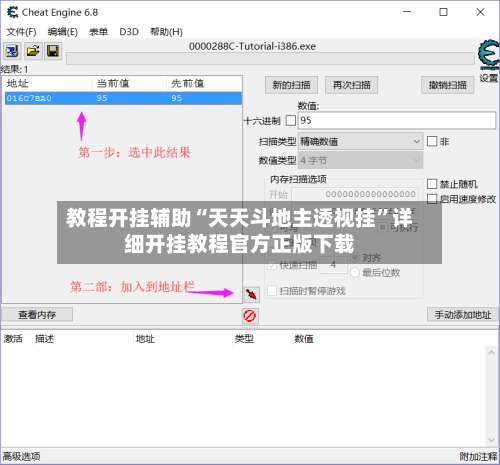Toggle the 快速扫描 fast scan checkbox
The width and height of the screenshot is (500, 465).
tap(272, 265)
